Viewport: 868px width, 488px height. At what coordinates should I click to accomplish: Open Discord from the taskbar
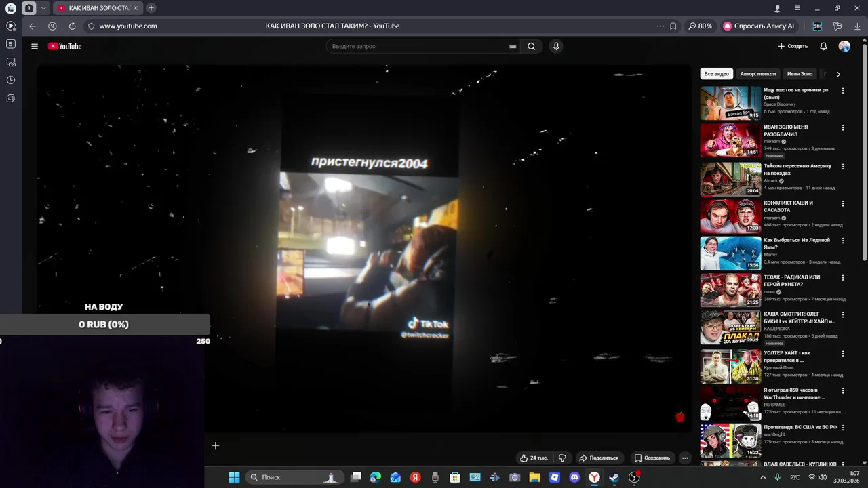click(574, 477)
